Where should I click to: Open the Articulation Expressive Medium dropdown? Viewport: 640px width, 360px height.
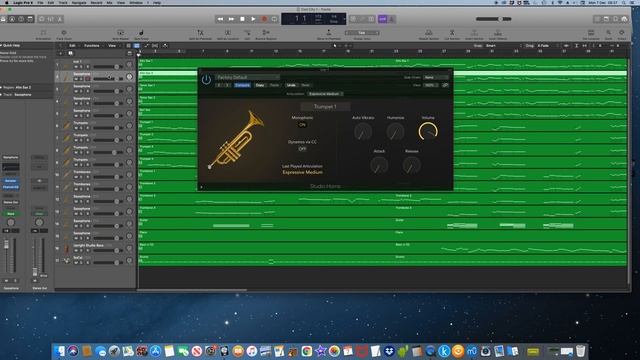click(x=325, y=94)
